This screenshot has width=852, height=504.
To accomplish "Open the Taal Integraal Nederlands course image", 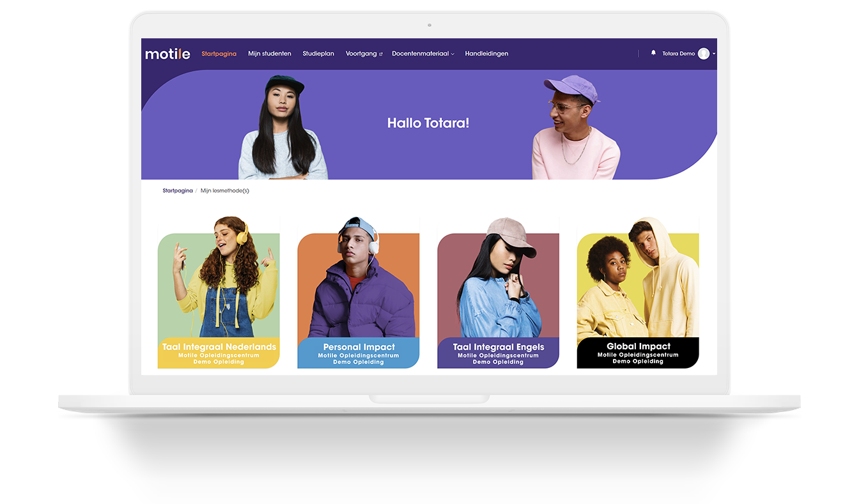I will tap(219, 281).
